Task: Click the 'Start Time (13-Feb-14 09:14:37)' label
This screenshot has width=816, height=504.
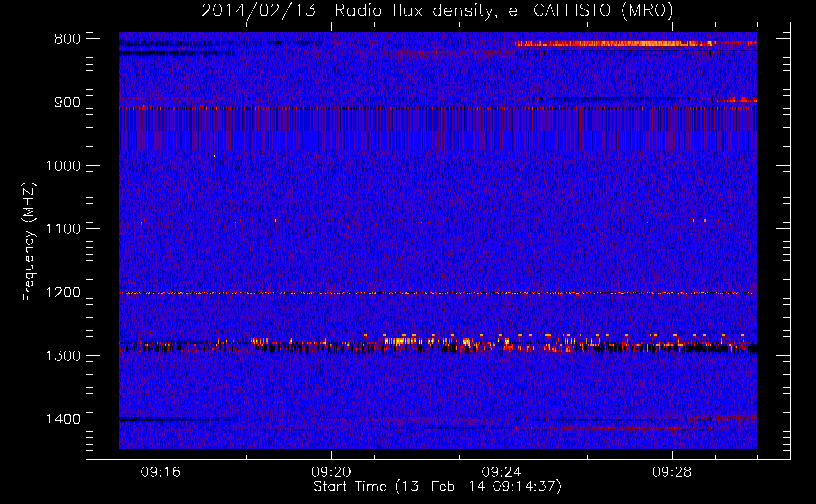Action: [437, 487]
